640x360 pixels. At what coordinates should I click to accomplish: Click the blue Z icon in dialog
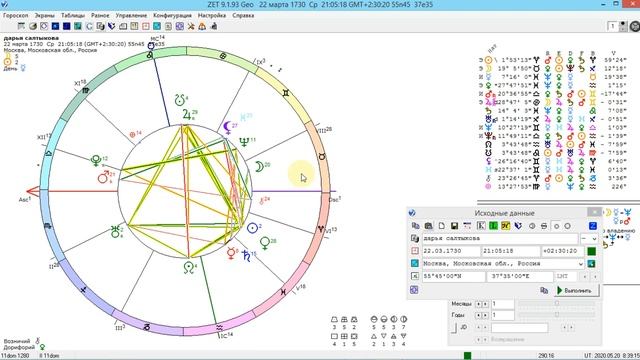[x=593, y=226]
